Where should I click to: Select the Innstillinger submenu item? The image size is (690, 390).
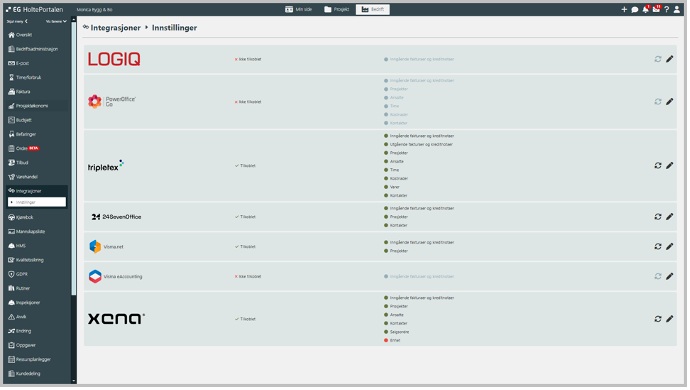pyautogui.click(x=37, y=203)
